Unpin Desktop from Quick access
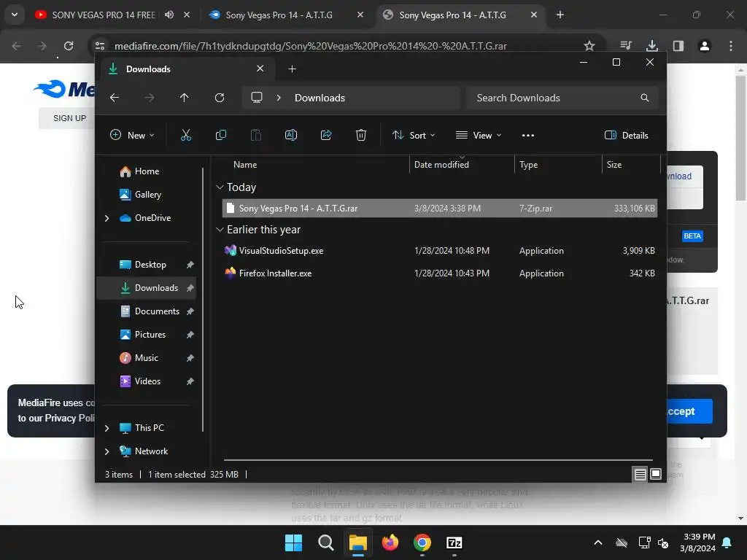 (x=190, y=264)
